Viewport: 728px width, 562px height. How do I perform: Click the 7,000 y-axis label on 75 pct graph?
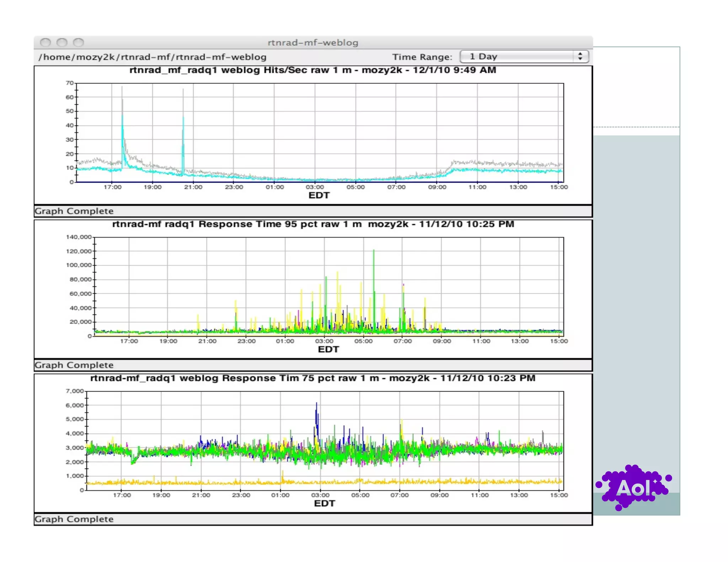[75, 391]
